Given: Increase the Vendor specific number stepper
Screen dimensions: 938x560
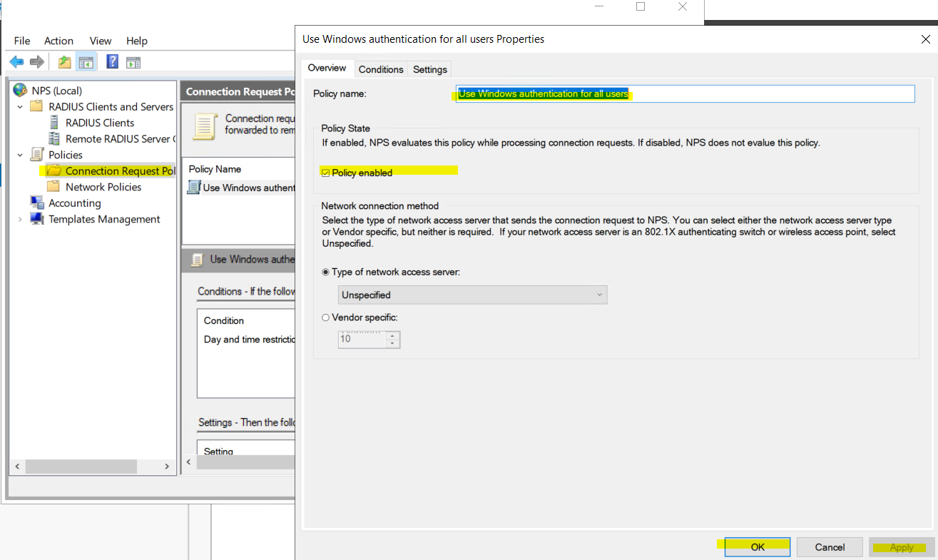Looking at the screenshot, I should [x=392, y=335].
